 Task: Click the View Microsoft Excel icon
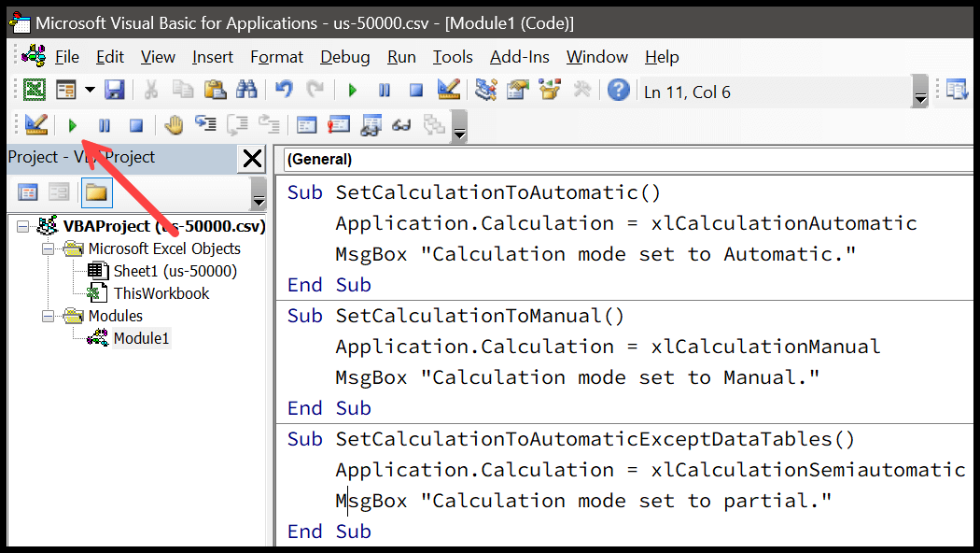click(x=35, y=90)
